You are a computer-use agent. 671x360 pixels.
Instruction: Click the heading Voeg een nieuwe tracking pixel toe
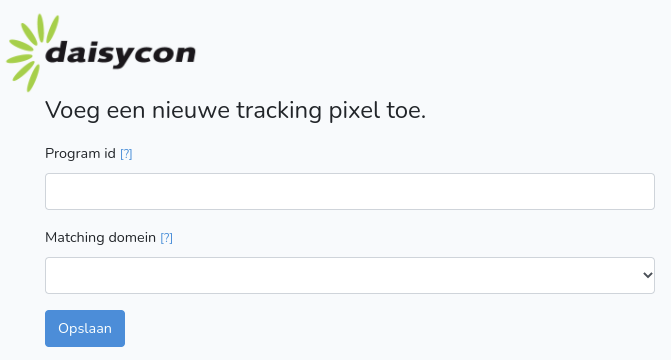click(x=235, y=110)
